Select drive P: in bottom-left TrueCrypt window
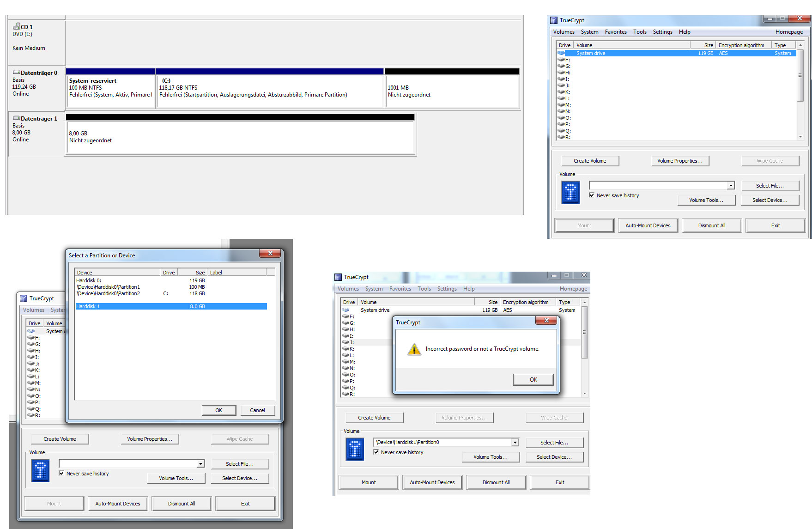 click(x=34, y=402)
